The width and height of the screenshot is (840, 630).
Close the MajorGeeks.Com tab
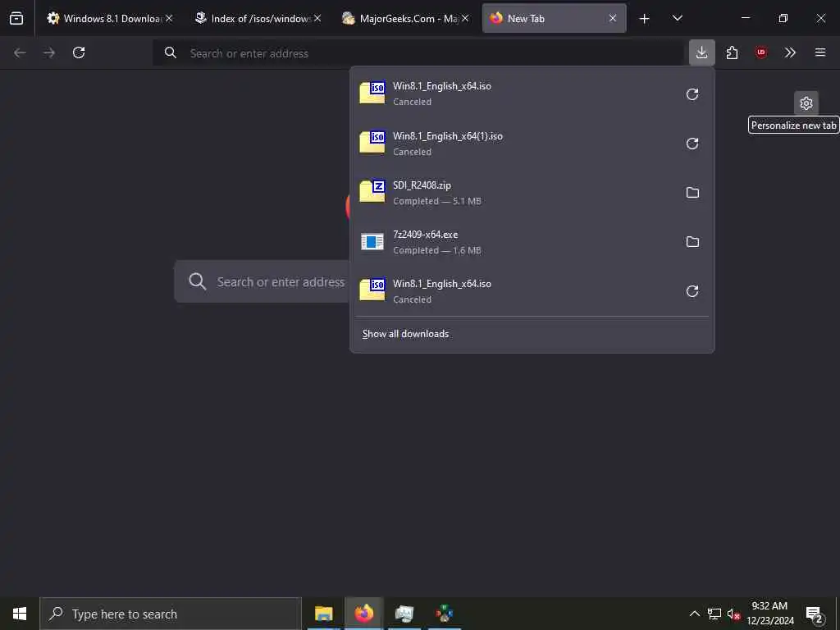(465, 18)
